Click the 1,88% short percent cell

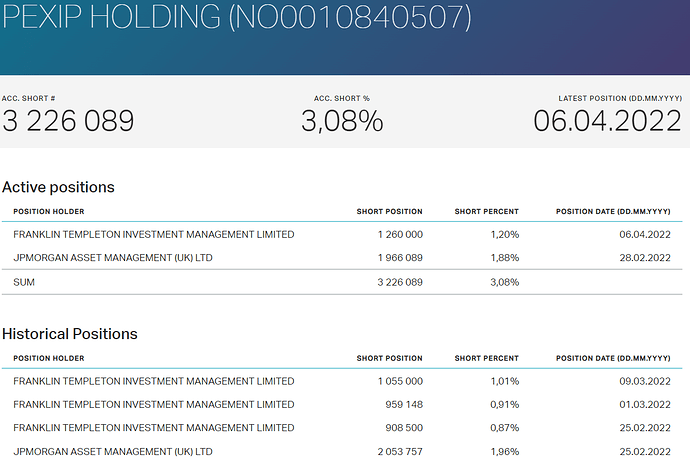click(x=505, y=257)
